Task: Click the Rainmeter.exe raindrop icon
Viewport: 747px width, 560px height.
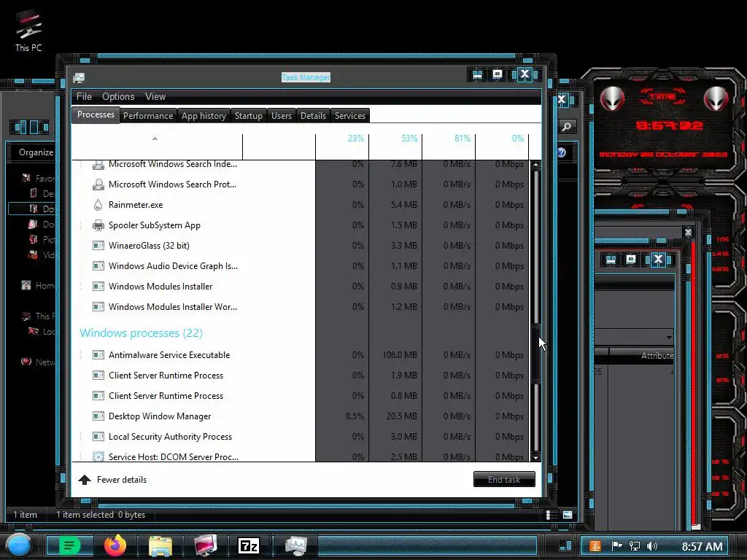Action: point(98,205)
